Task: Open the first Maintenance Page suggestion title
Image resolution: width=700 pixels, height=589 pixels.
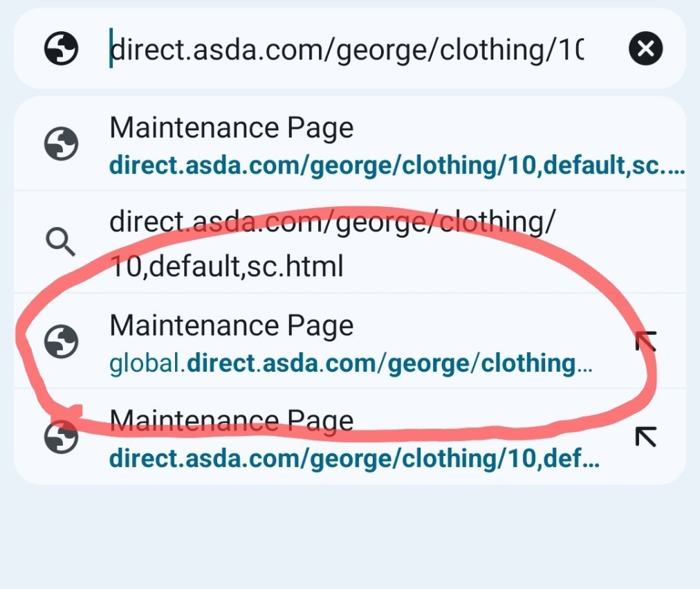Action: click(231, 128)
